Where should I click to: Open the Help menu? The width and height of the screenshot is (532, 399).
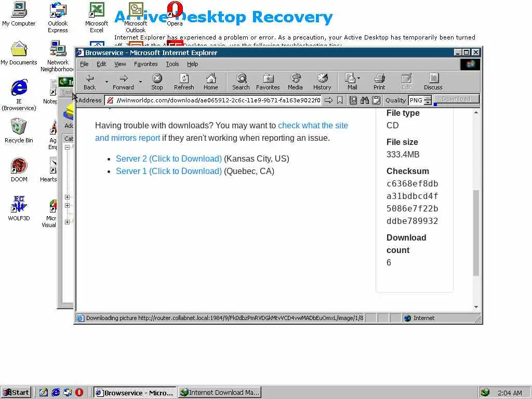(192, 64)
